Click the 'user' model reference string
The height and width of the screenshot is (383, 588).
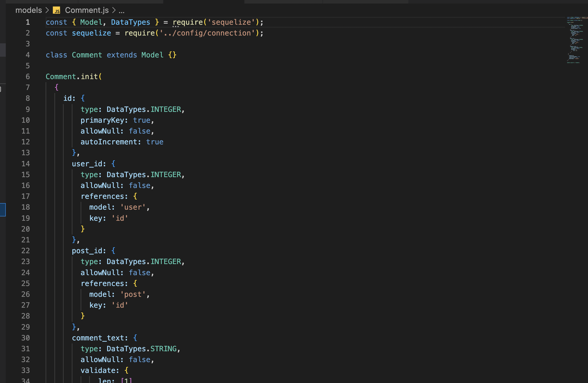coord(133,207)
